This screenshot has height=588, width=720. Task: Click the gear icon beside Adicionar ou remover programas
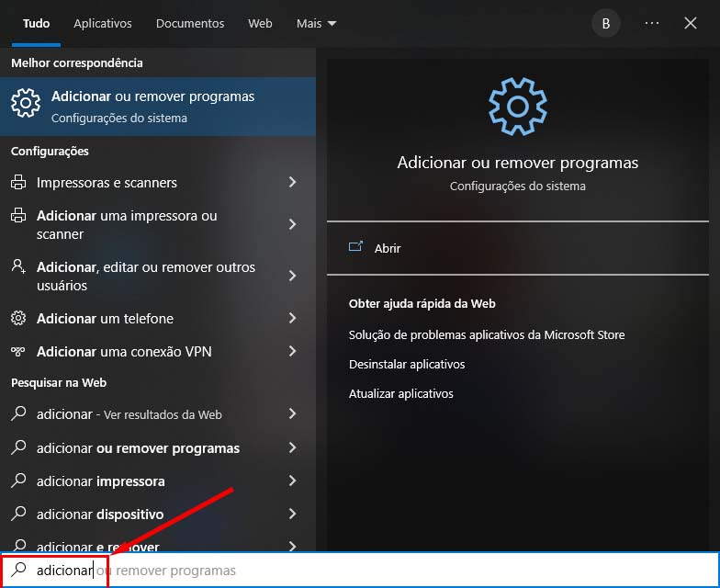click(26, 106)
